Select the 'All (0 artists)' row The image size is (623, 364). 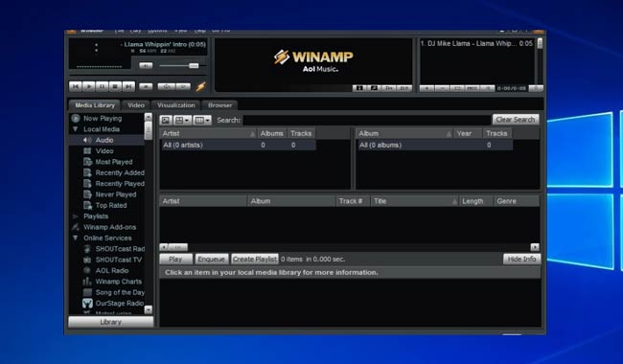coord(238,145)
